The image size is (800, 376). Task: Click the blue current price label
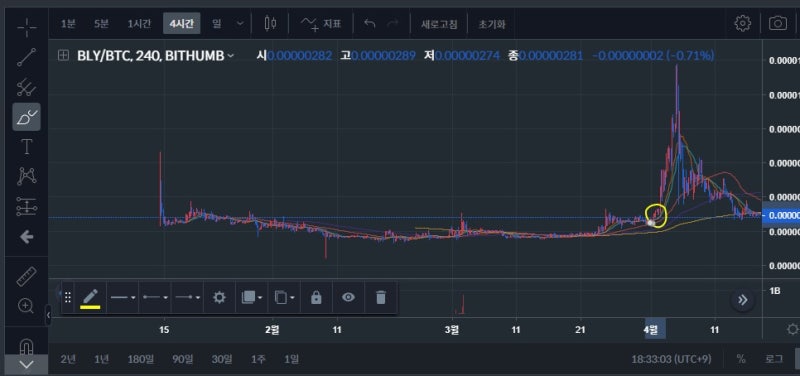pos(781,216)
